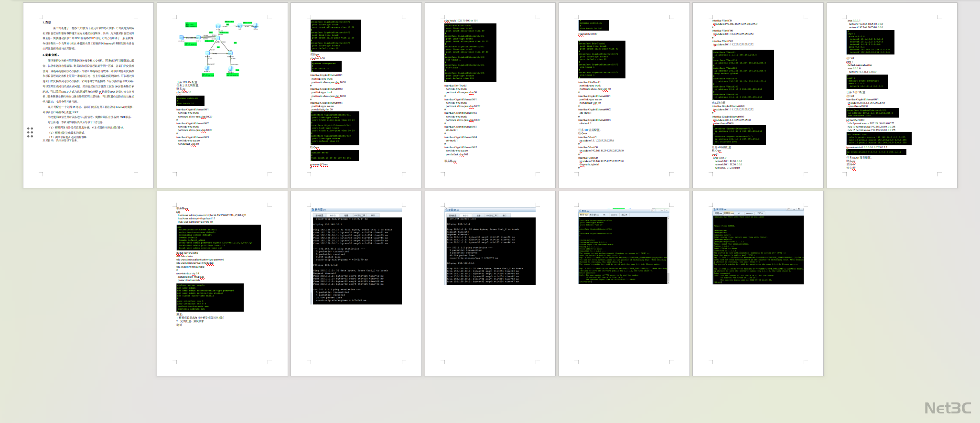The width and height of the screenshot is (980, 423).
Task: Click the far-left server icon in topology diagram
Action: [x=183, y=38]
